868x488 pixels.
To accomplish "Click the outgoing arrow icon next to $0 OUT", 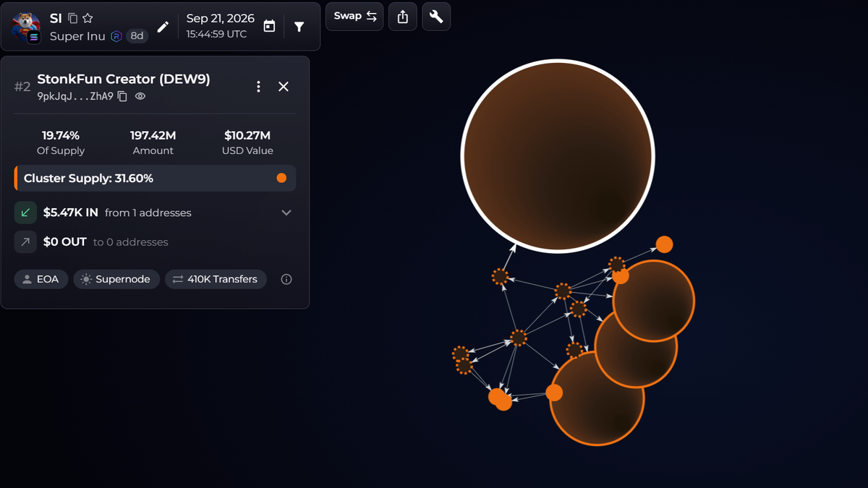I will [25, 242].
